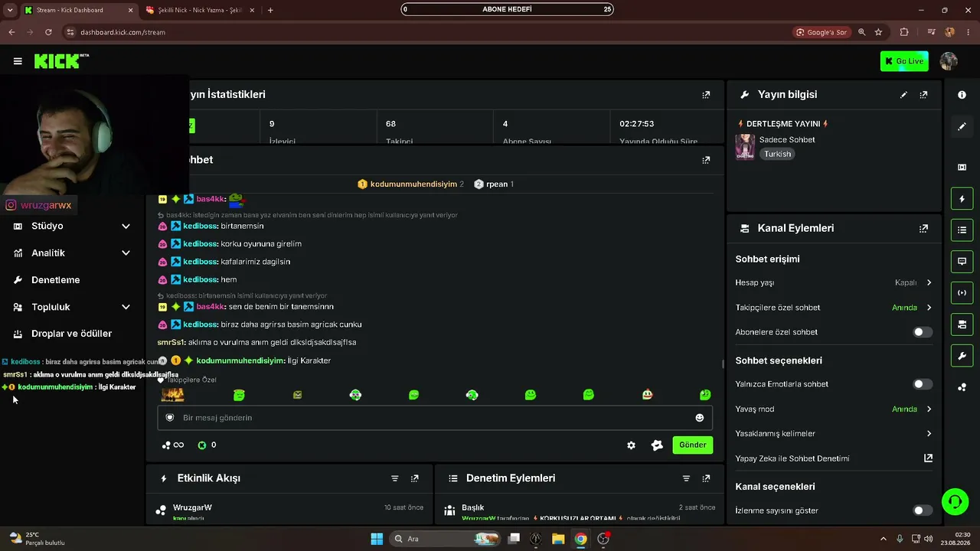Click the badge icon next to Gönder
Screen dimensions: 980x551
pyautogui.click(x=657, y=445)
